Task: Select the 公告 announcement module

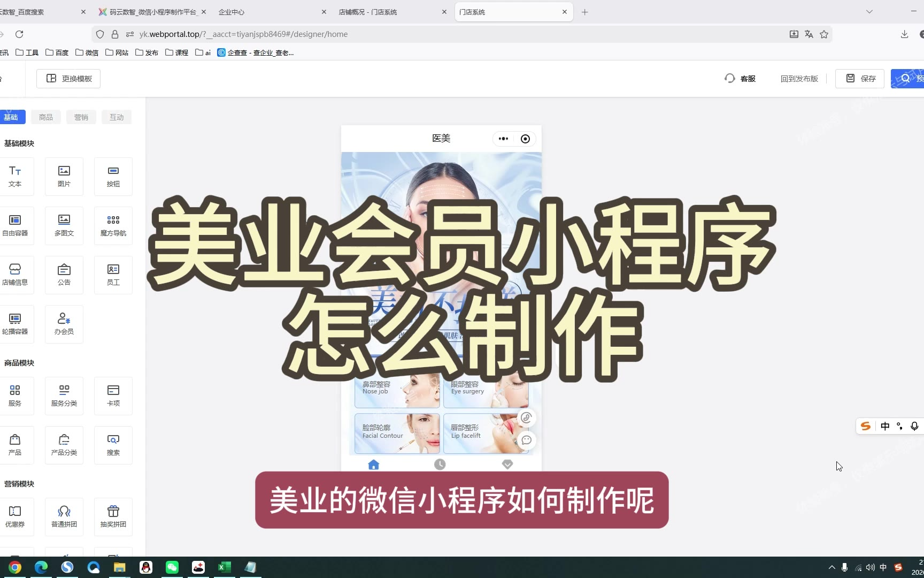Action: click(x=64, y=275)
